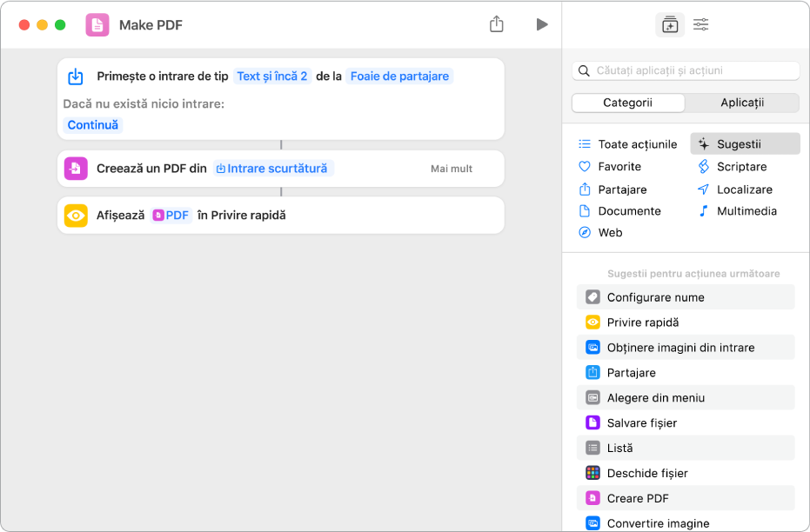Click the Privire rapidă suggestion icon
This screenshot has height=532, width=810.
[x=592, y=322]
